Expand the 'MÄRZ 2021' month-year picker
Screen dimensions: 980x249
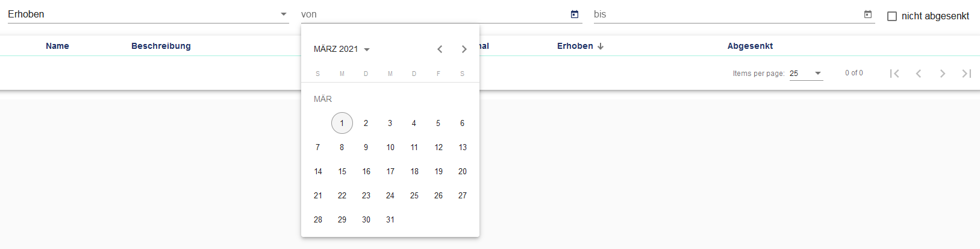tap(342, 49)
